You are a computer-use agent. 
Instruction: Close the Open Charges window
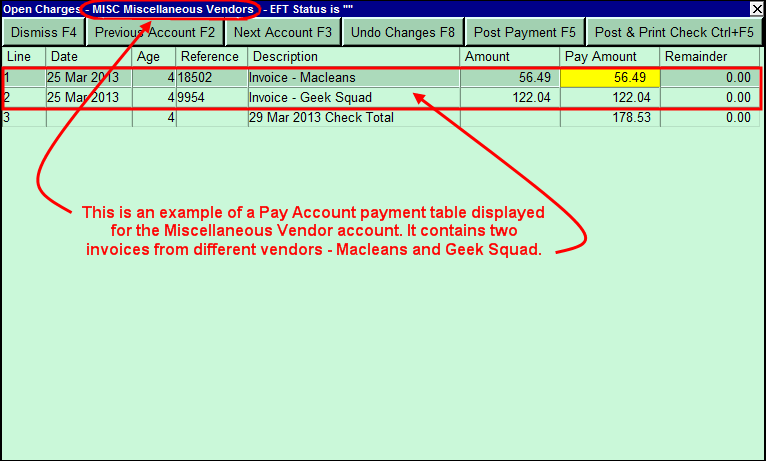click(x=756, y=9)
